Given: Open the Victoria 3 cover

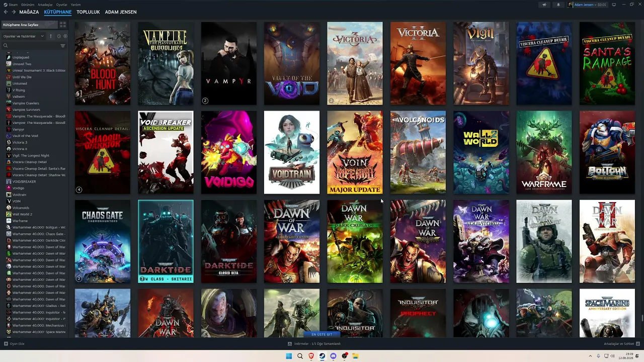Looking at the screenshot, I should (x=355, y=63).
